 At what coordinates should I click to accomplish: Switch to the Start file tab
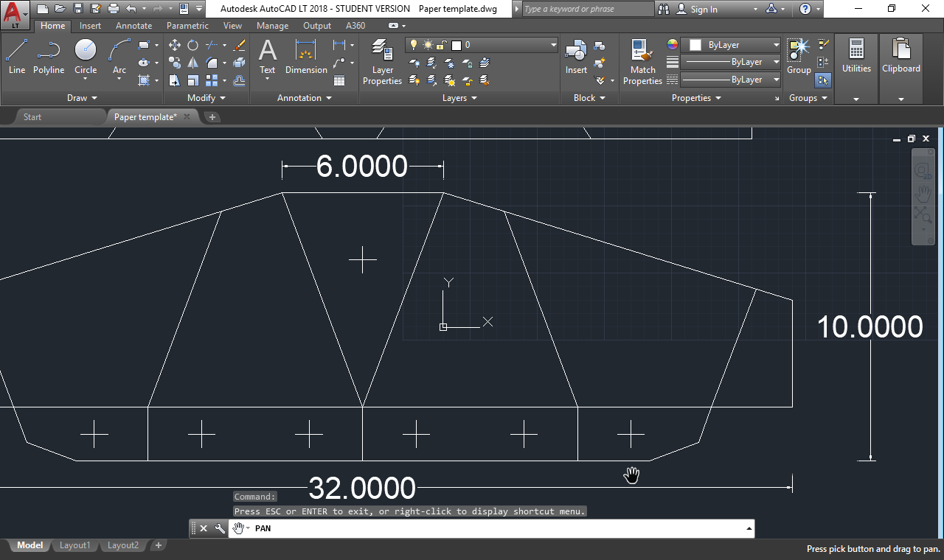coord(32,117)
